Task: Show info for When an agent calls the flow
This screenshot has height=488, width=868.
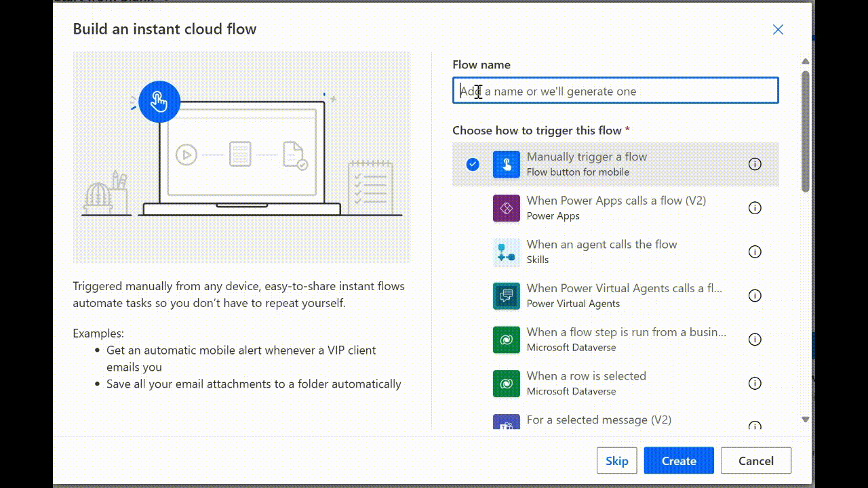Action: (755, 252)
